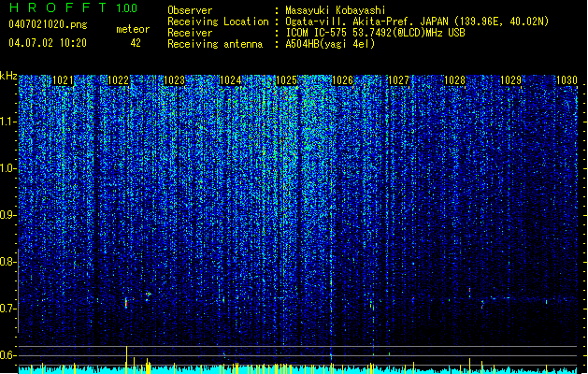The width and height of the screenshot is (588, 374).
Task: Click the meteor label
Action: 133,29
